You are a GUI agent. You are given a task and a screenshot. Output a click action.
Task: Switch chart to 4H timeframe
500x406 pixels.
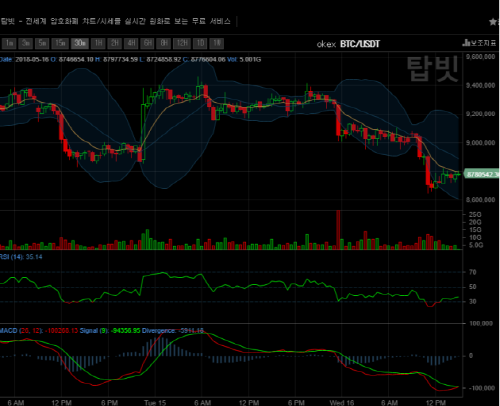click(131, 43)
